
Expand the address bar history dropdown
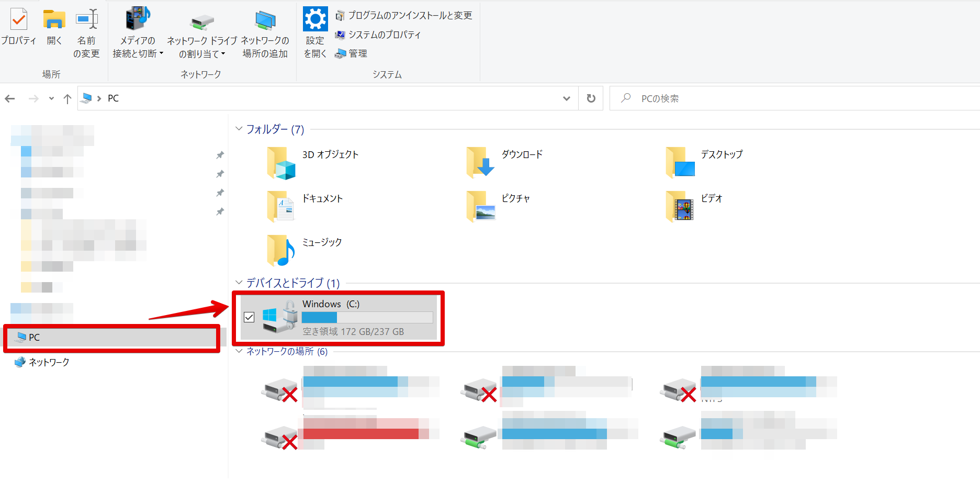point(566,98)
